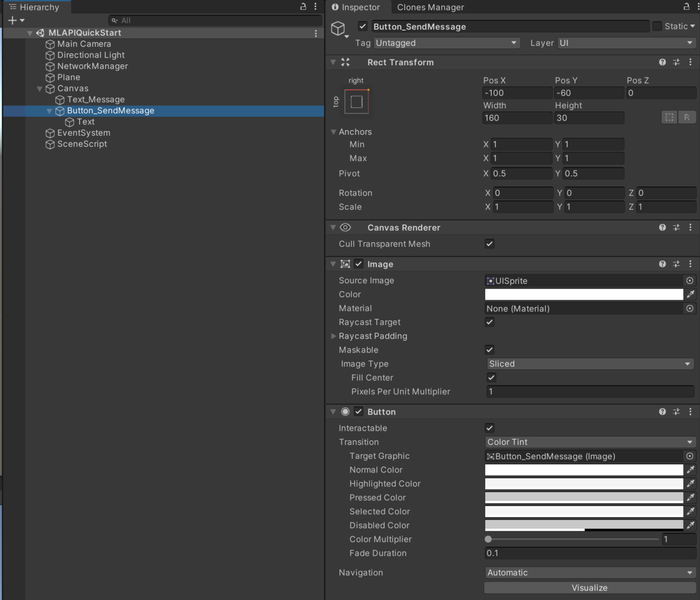This screenshot has height=600, width=700.
Task: Open the Static flags dropdown arrow
Action: pyautogui.click(x=692, y=26)
